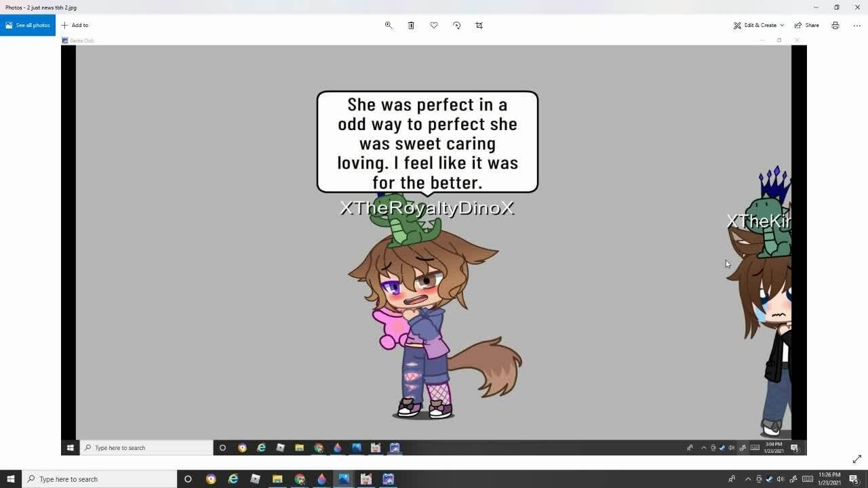Open the Windows Start menu
The width and height of the screenshot is (868, 488).
click(x=11, y=479)
